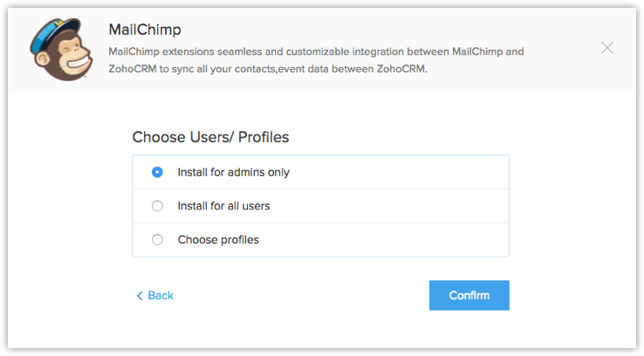Click the description line starting with ZohoCRM to sync
Image resolution: width=644 pixels, height=356 pixels.
coord(268,69)
